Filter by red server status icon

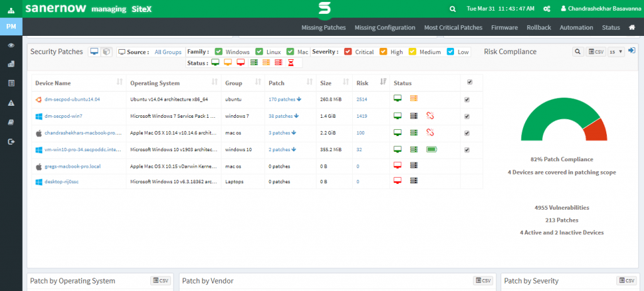(x=279, y=62)
